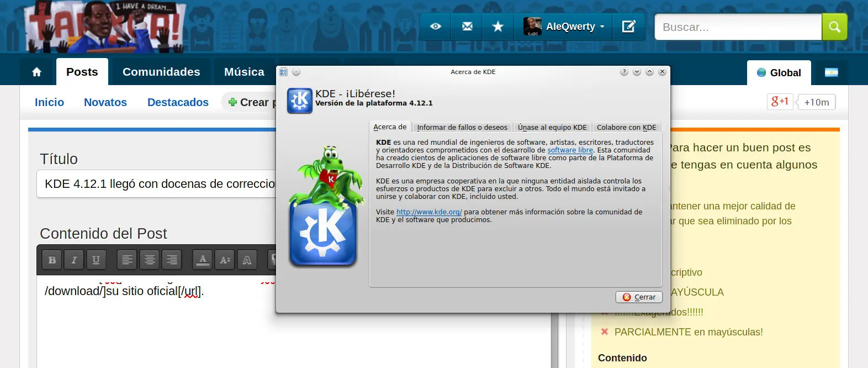Click 'PARCIALMENTE en mayúsculas!' tip text
The image size is (868, 368).
pyautogui.click(x=689, y=332)
